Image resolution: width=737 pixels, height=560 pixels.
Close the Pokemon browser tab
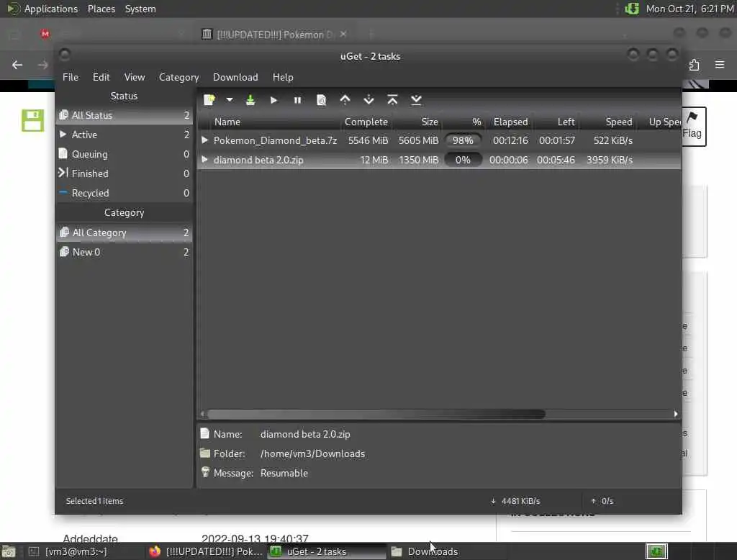click(343, 34)
